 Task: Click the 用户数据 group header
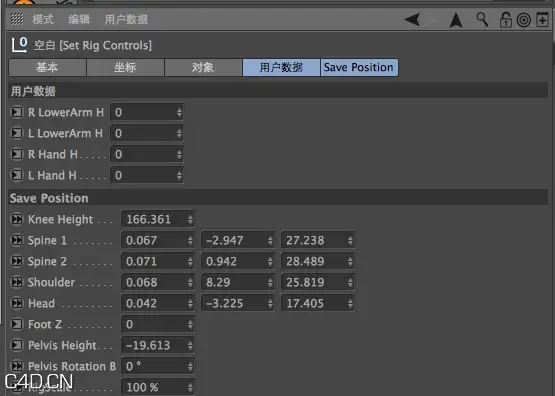click(278, 91)
